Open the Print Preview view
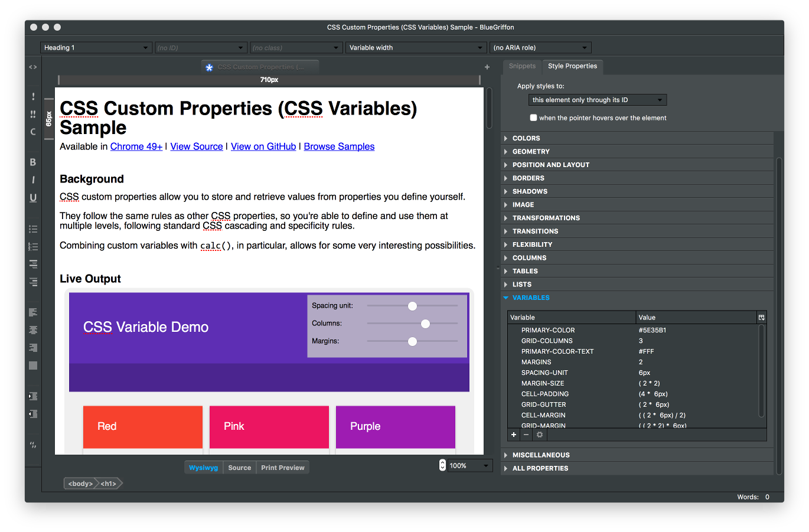The height and width of the screenshot is (532, 809). (x=282, y=468)
